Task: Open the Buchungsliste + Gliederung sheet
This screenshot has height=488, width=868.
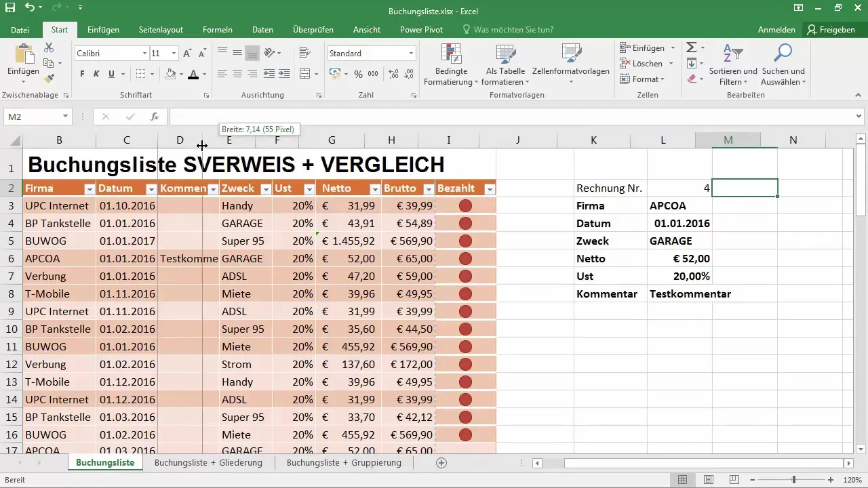Action: coord(208,463)
